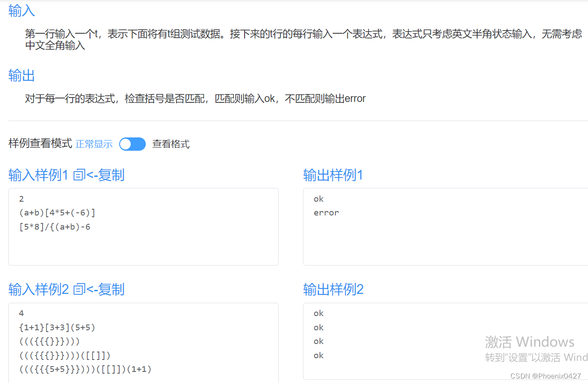
Task: Click the 输入样例1 heading
Action: (39, 175)
